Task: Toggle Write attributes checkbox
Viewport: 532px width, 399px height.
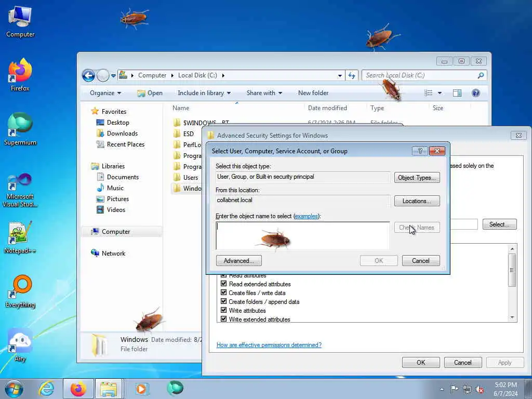Action: coord(223,310)
